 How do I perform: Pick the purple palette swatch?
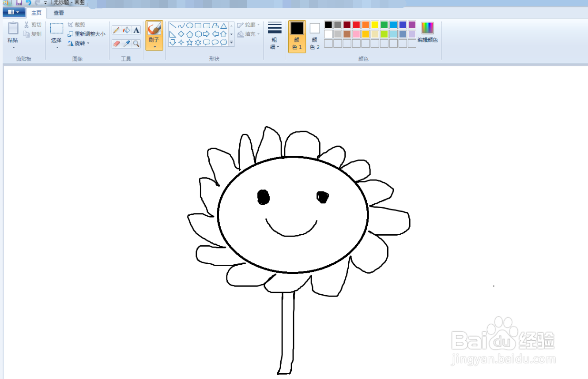412,25
